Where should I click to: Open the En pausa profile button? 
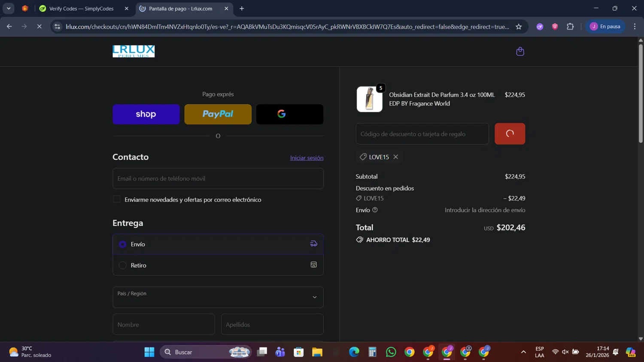605,27
